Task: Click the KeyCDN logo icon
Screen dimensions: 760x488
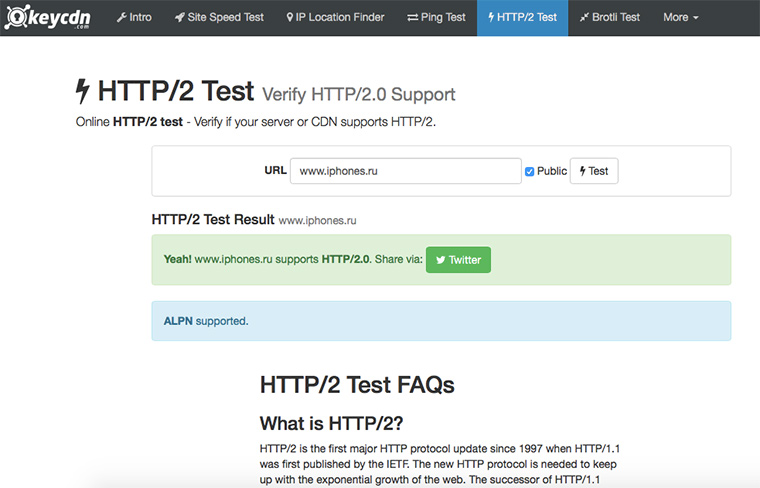Action: point(17,17)
